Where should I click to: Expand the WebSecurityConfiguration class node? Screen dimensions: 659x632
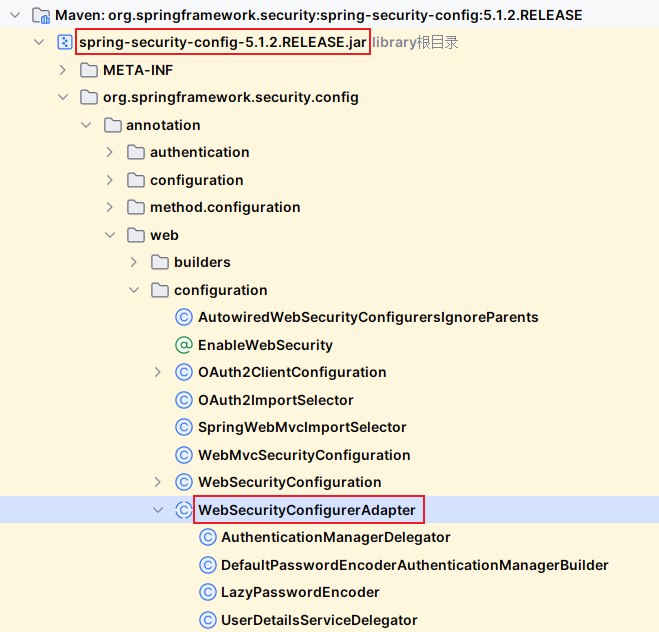pyautogui.click(x=158, y=482)
